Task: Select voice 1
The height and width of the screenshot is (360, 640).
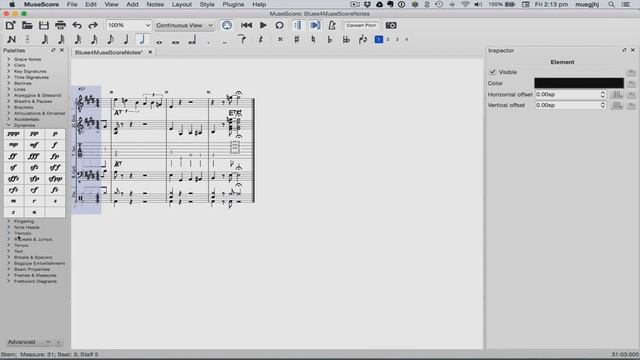Action: tap(379, 40)
